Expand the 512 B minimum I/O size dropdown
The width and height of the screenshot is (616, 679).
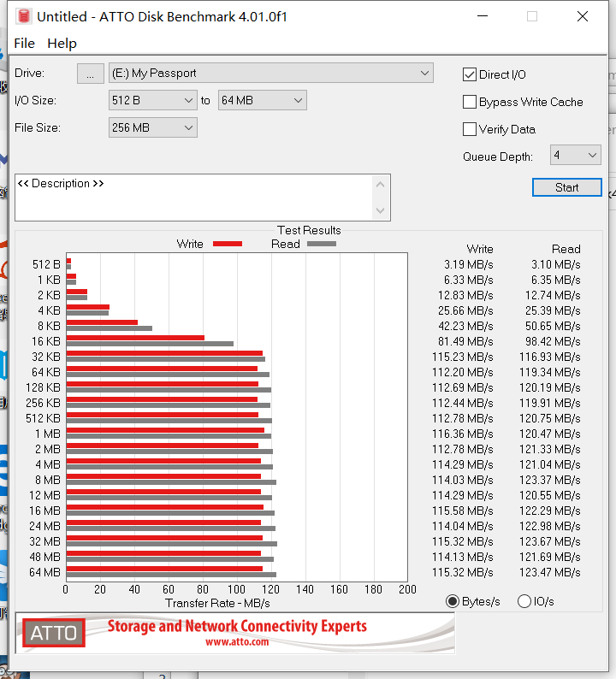[153, 101]
